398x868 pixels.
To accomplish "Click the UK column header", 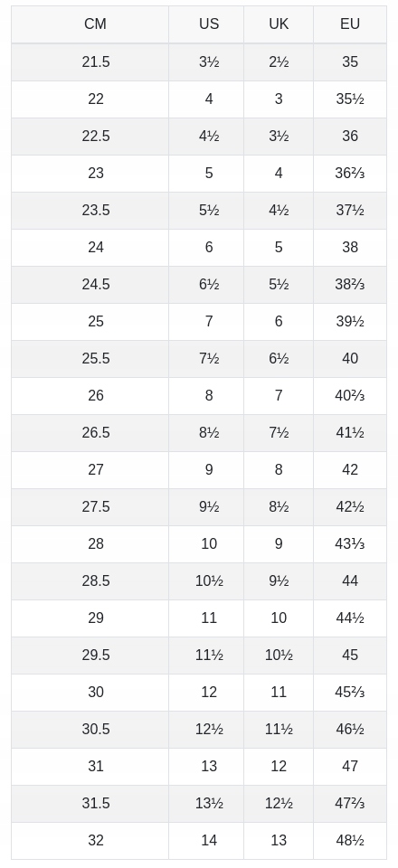I will [279, 24].
